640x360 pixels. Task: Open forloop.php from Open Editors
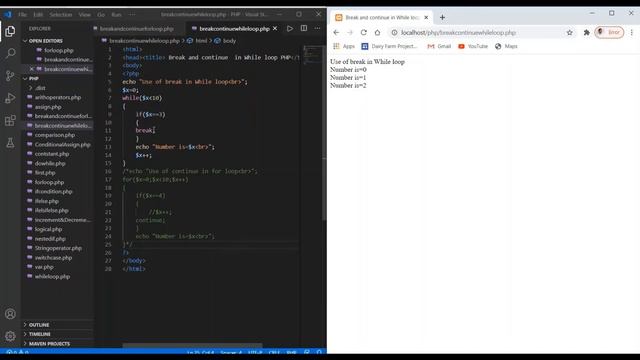[59, 50]
